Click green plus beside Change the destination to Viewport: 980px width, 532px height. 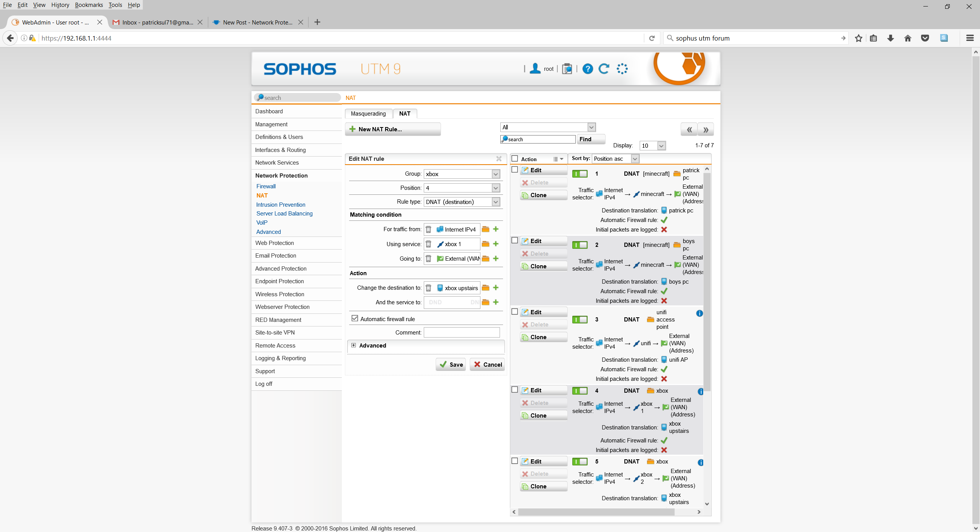click(496, 288)
